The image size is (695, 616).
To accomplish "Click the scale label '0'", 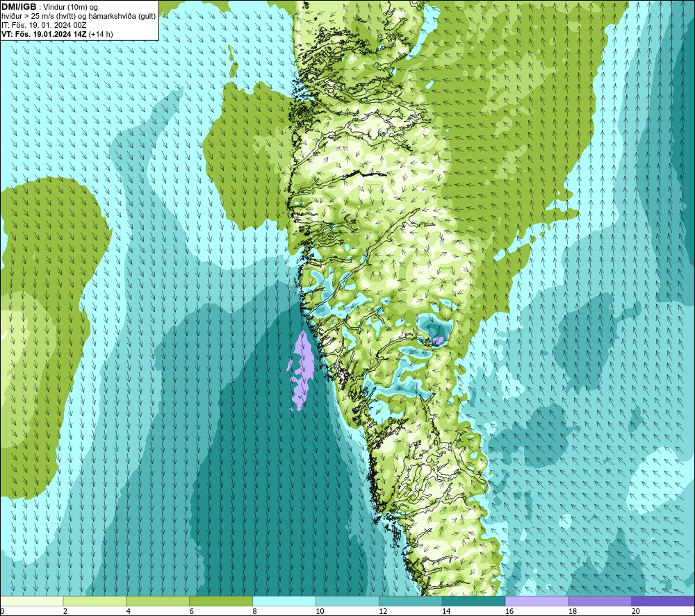I will 2,611.
